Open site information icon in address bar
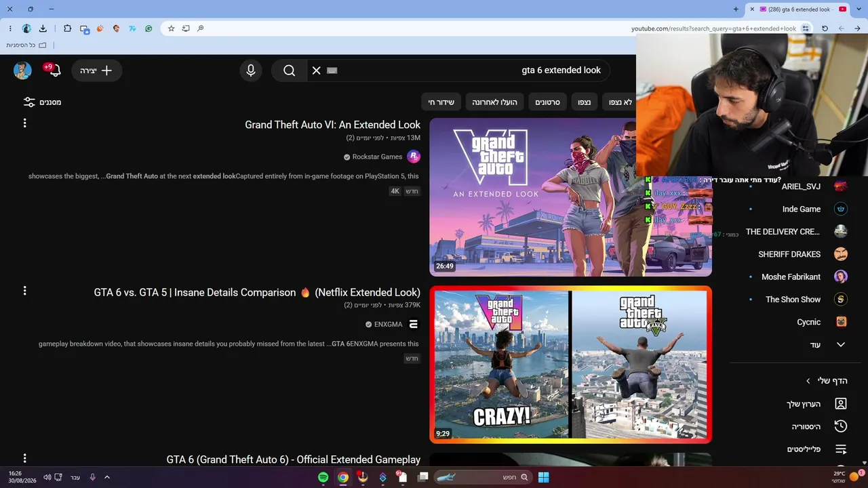Screen dimensions: 868x488 pyautogui.click(x=806, y=28)
